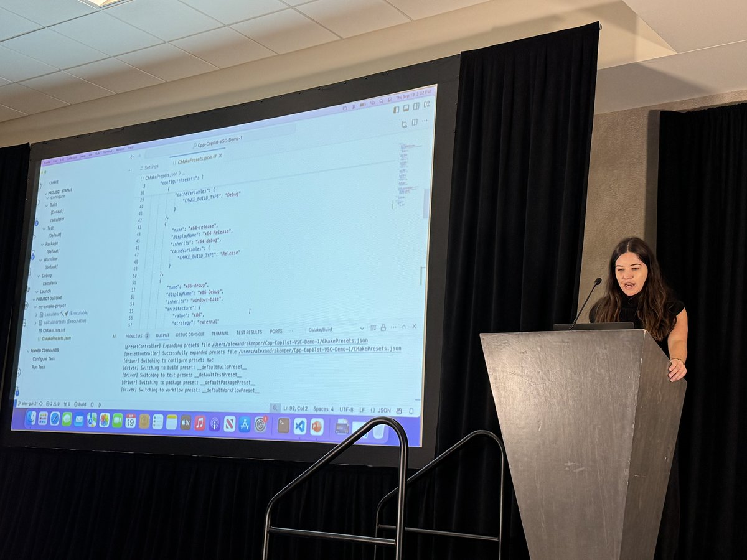747x560 pixels.
Task: Collapse the PROJECT OUTLINE section
Action: 47,298
